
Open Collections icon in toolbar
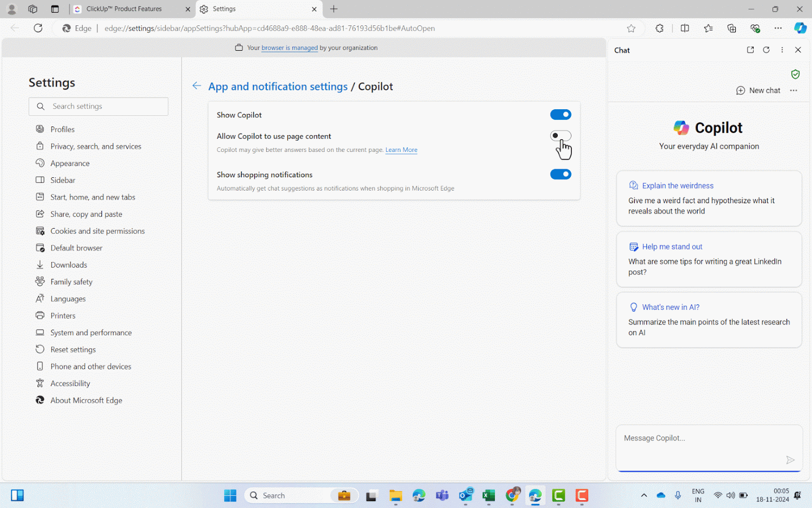[731, 28]
